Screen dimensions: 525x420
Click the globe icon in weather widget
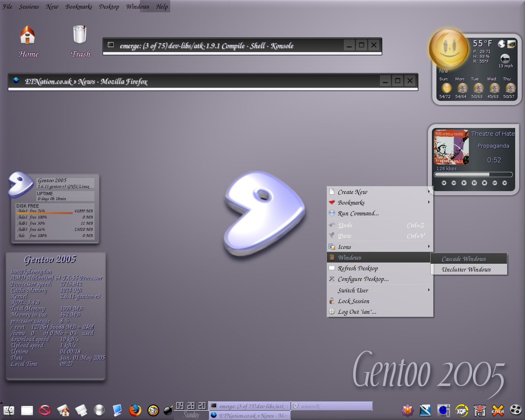coord(501,44)
